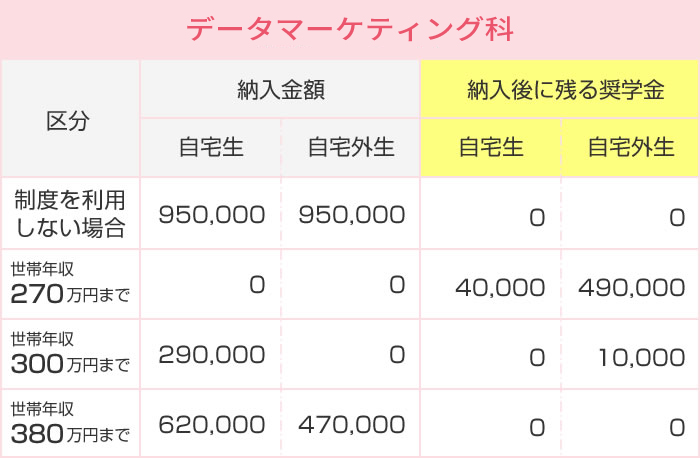Select the 290,000 payment amount cell
Image resolution: width=700 pixels, height=458 pixels.
[x=211, y=354]
